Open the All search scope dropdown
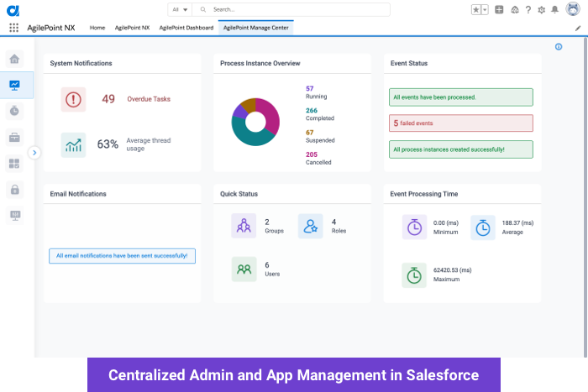 179,9
